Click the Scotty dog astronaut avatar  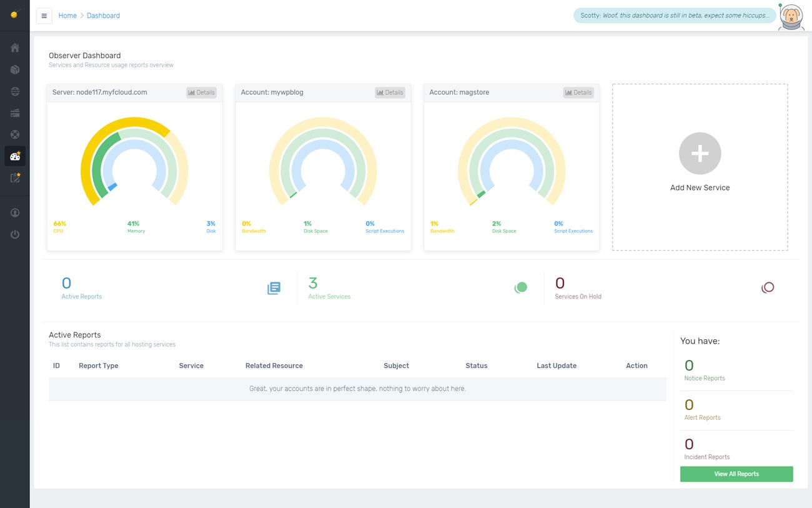tap(792, 17)
